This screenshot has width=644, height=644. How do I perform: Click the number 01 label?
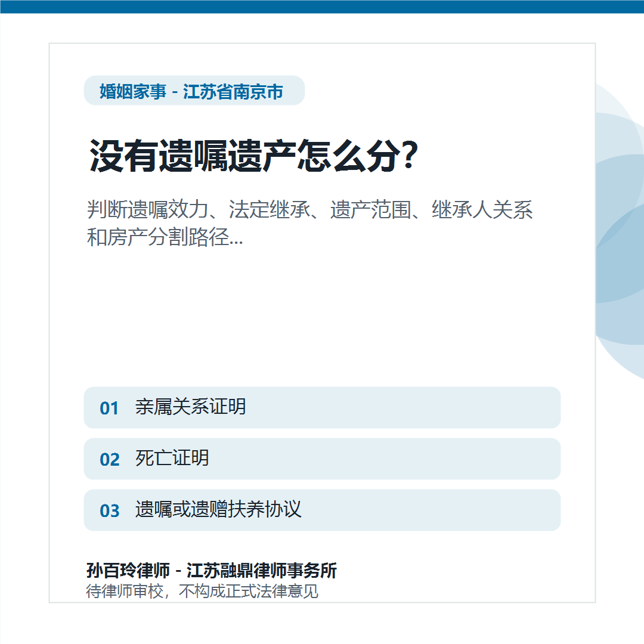pos(109,408)
